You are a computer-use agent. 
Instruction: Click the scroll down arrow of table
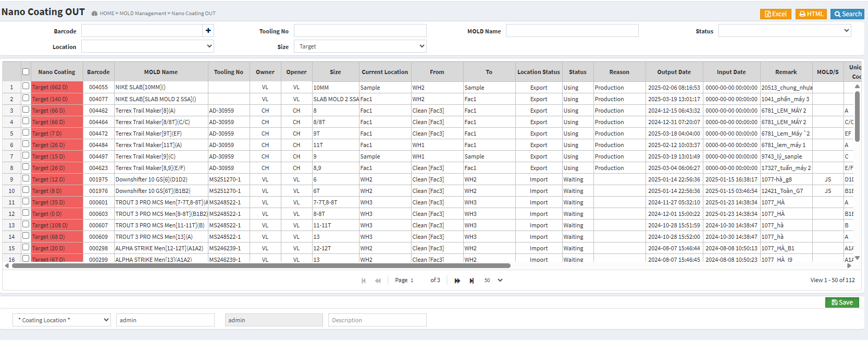[x=857, y=258]
